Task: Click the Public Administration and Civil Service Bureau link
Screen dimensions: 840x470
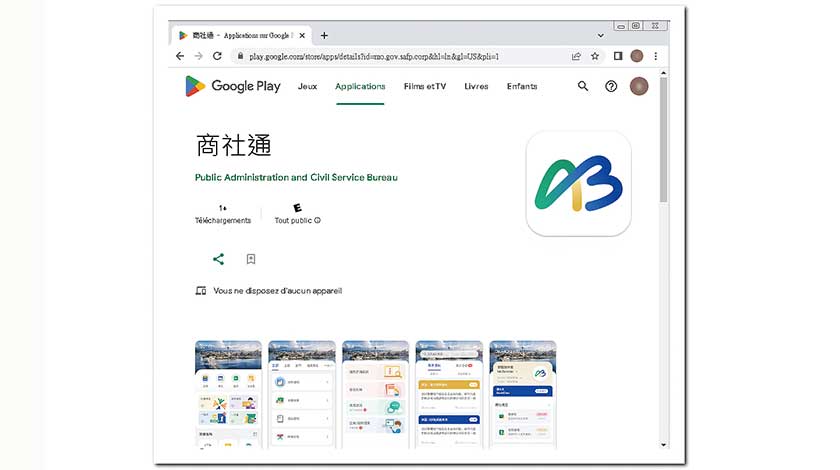Action: tap(296, 177)
